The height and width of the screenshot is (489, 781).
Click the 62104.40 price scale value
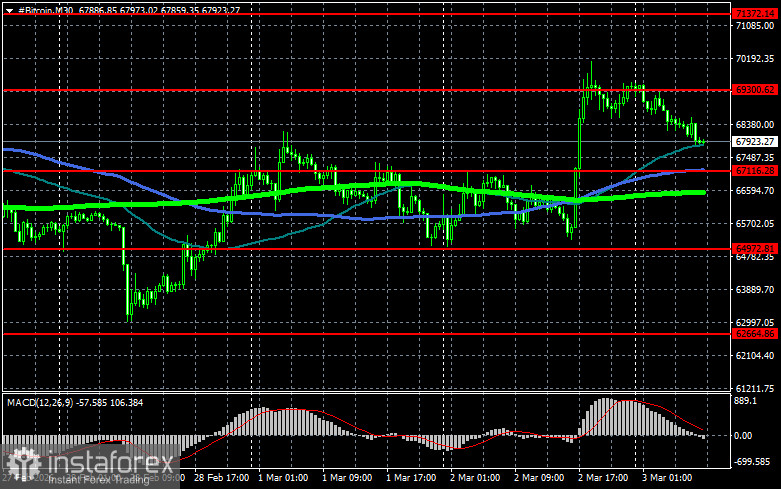755,356
